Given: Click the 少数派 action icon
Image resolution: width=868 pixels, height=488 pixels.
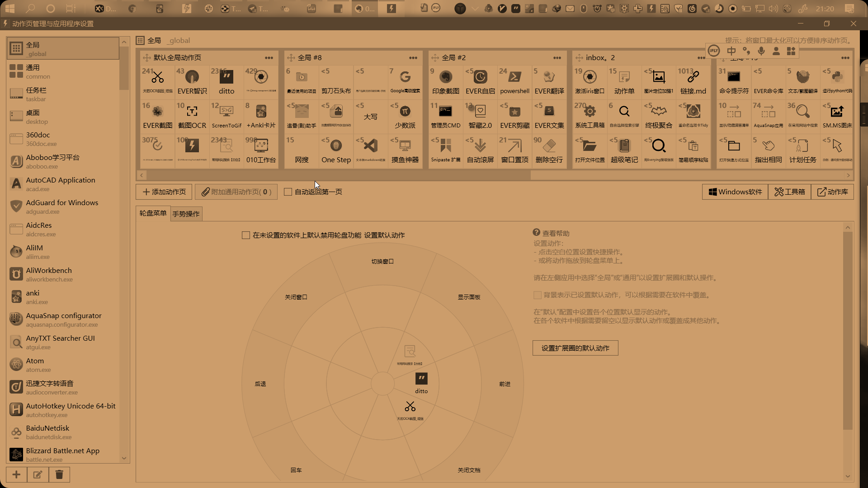Looking at the screenshot, I should pos(405,112).
